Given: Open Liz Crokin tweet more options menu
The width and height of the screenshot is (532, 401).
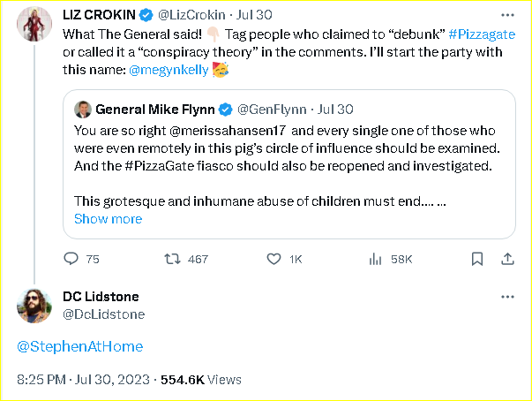Looking at the screenshot, I should point(507,16).
